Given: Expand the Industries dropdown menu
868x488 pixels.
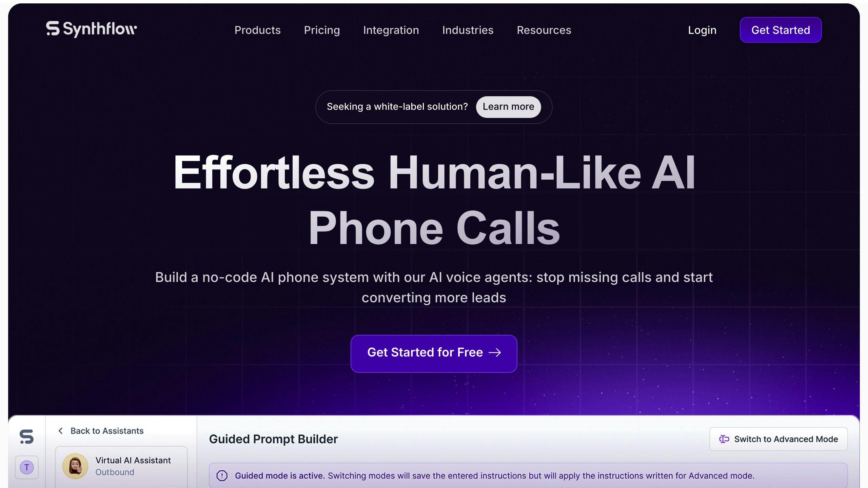Looking at the screenshot, I should pos(467,30).
